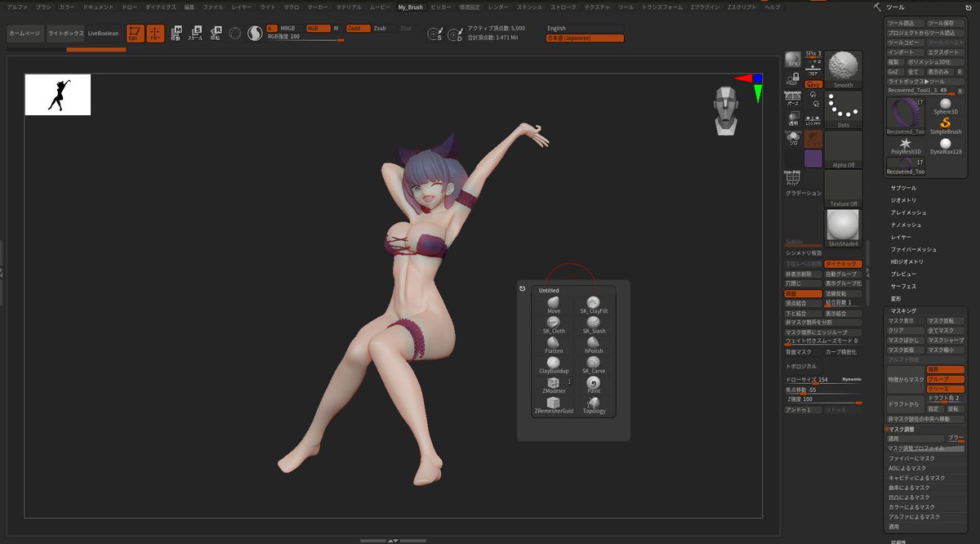
Task: Select the SK_Cloth brush in popup
Action: point(554,325)
